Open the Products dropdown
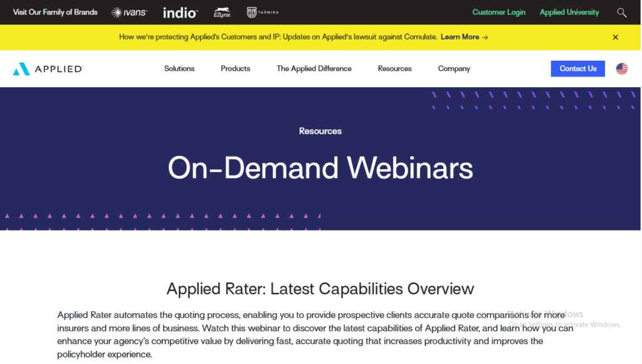The width and height of the screenshot is (642, 364). (x=235, y=69)
